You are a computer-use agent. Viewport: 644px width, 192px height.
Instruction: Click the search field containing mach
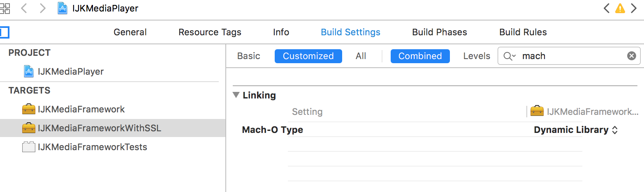pos(572,56)
